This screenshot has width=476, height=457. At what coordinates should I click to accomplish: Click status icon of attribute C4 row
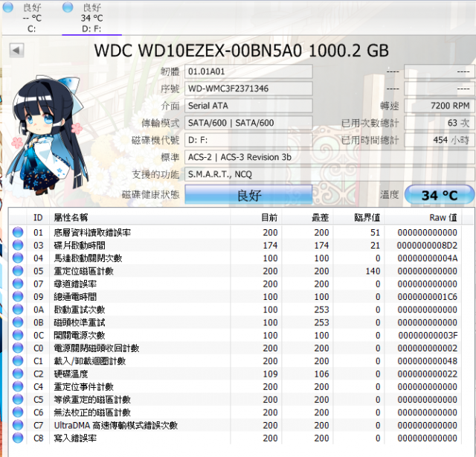[x=18, y=386]
